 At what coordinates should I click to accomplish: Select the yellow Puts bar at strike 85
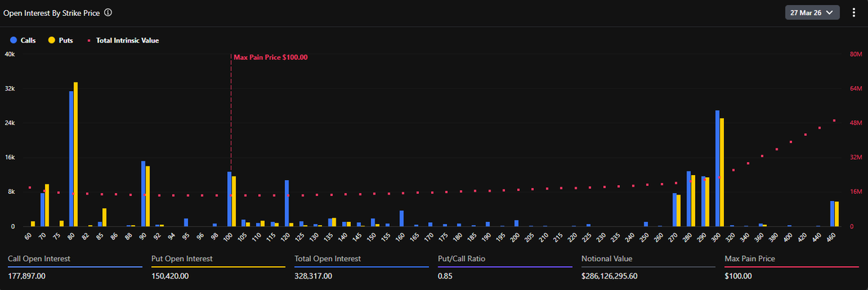pyautogui.click(x=105, y=218)
